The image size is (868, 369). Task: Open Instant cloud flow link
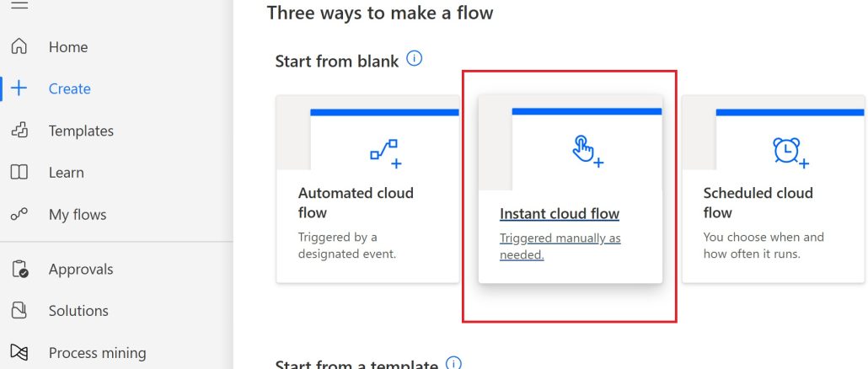coord(559,214)
